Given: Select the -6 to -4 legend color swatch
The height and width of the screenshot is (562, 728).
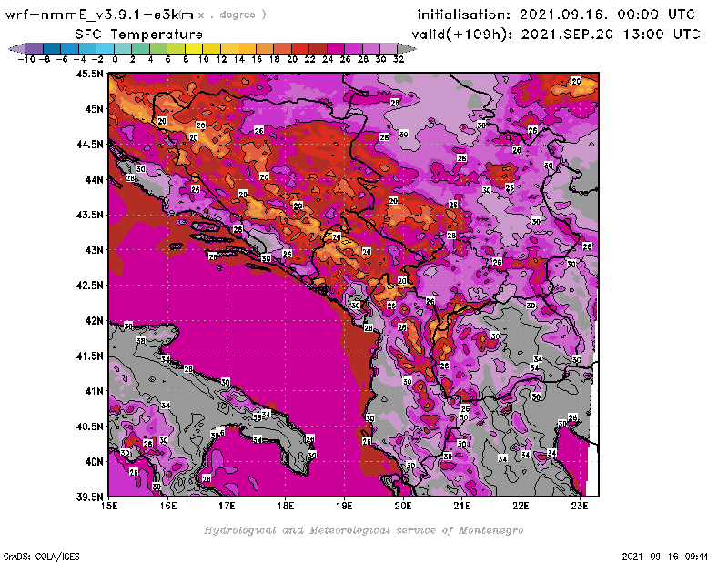Looking at the screenshot, I should coord(70,48).
